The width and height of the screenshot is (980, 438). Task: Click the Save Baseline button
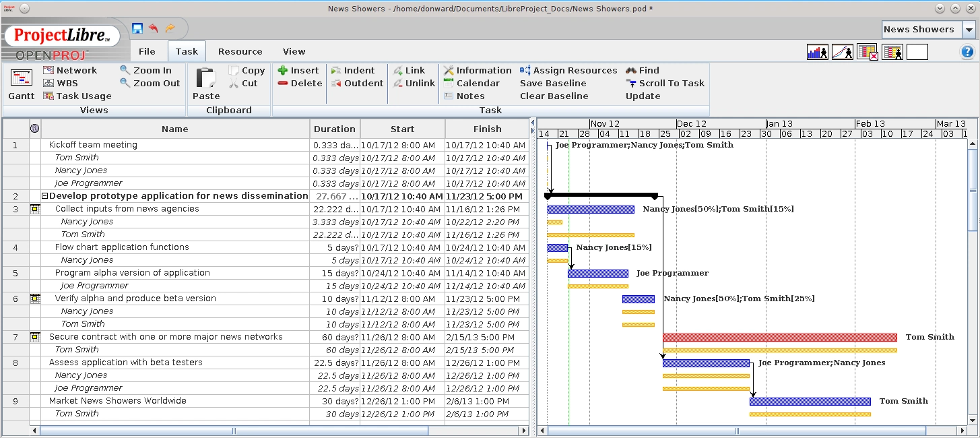553,83
